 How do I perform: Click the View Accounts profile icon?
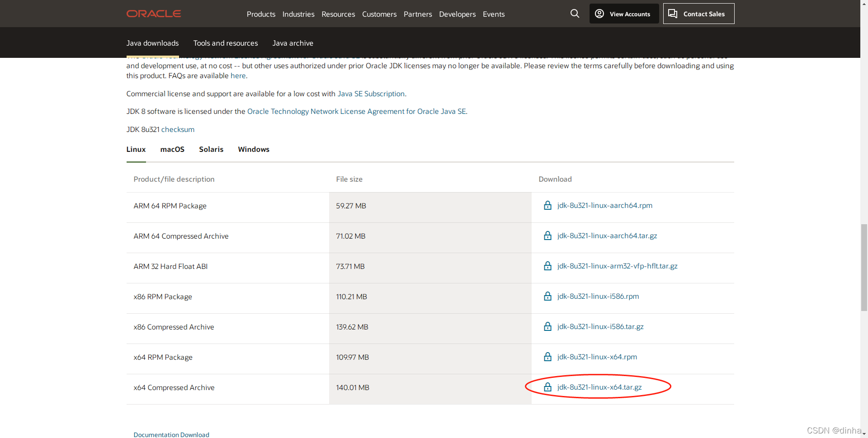click(x=599, y=14)
